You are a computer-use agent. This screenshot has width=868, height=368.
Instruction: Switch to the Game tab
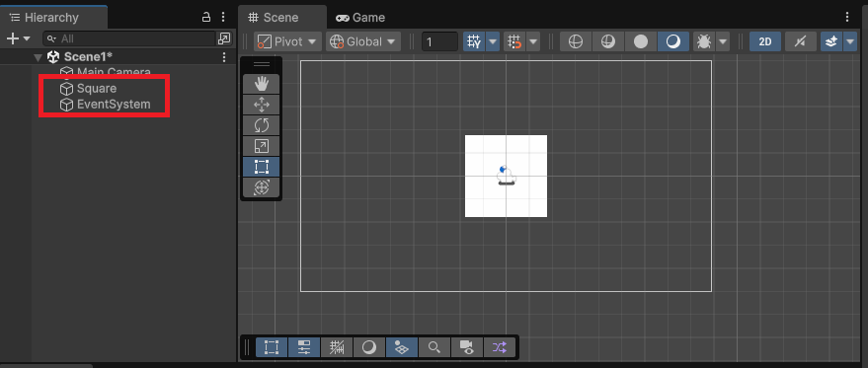tap(360, 17)
